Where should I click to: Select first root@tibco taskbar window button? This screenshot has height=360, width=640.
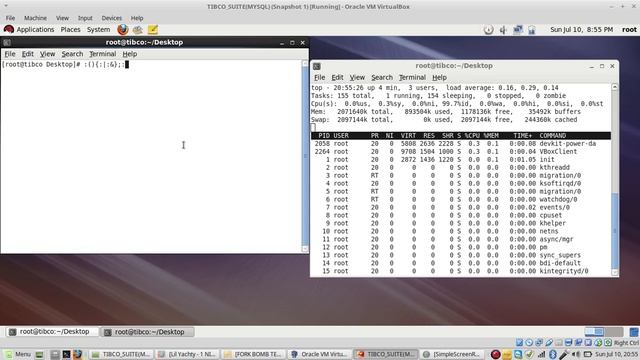52,332
